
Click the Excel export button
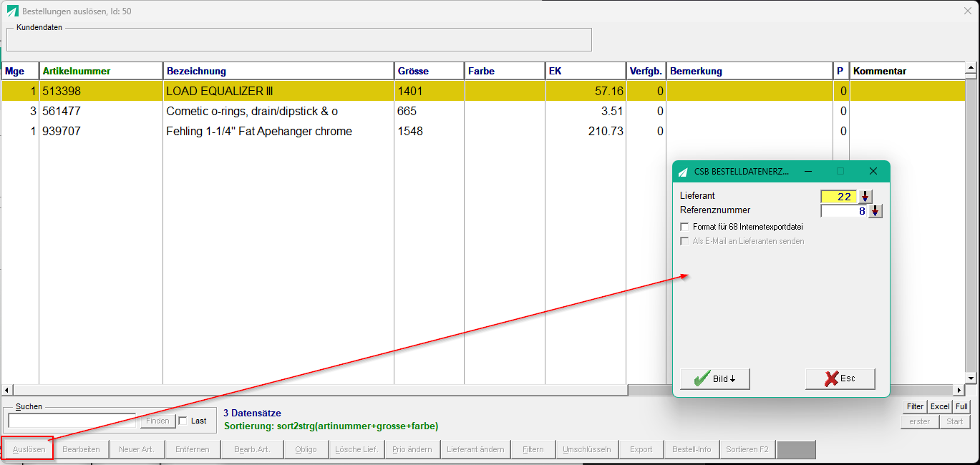click(940, 406)
